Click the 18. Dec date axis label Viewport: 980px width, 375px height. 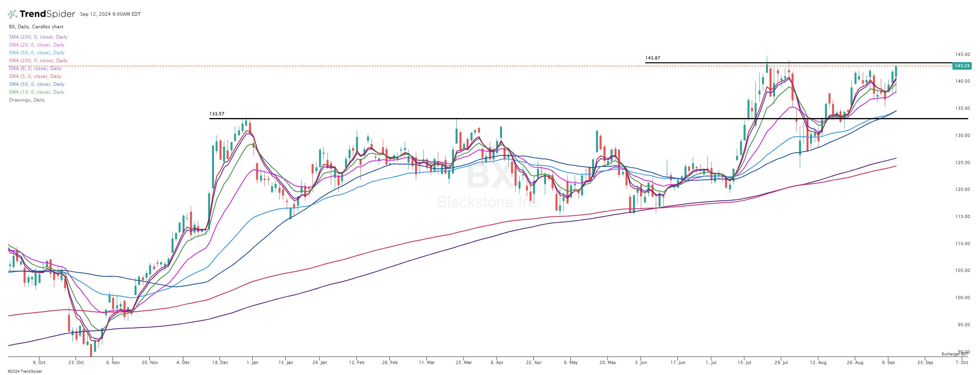click(220, 362)
